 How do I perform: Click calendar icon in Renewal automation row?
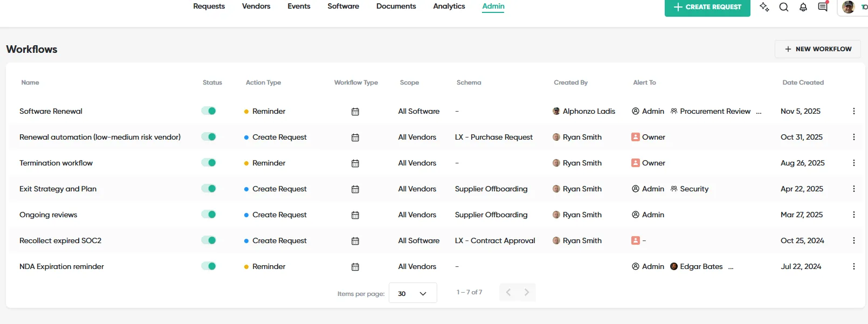click(x=355, y=137)
